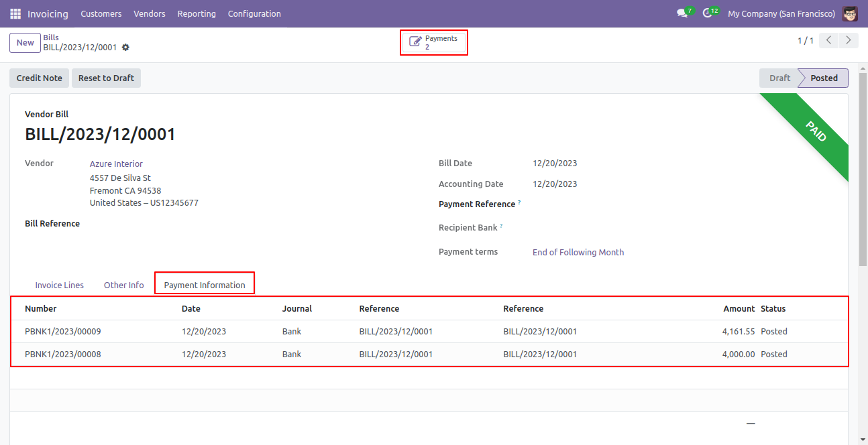The width and height of the screenshot is (868, 445).
Task: Click vendor address line 4557 De Silva St
Action: pyautogui.click(x=120, y=178)
